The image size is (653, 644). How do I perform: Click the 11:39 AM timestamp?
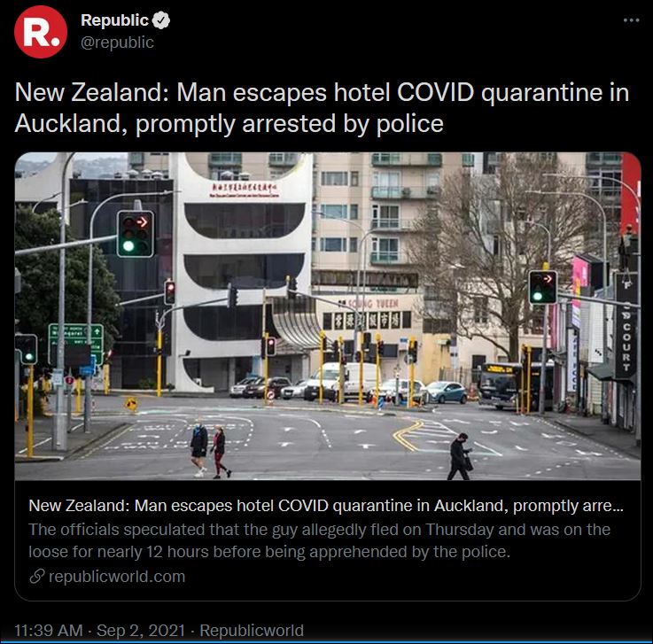[49, 630]
